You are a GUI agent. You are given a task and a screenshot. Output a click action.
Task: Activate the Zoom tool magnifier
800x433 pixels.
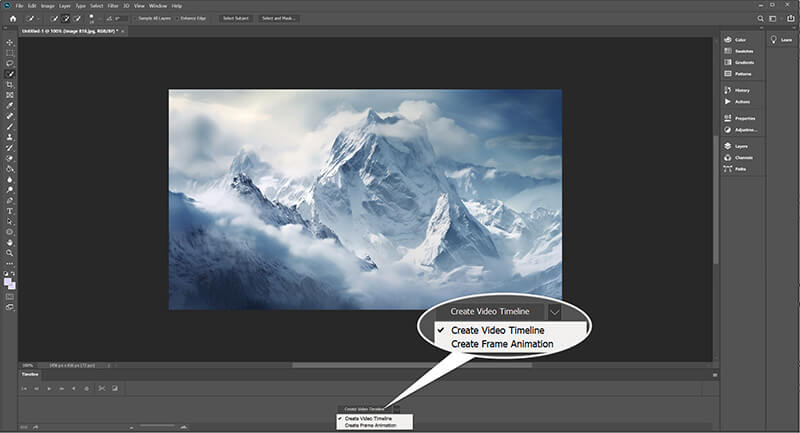pos(10,254)
